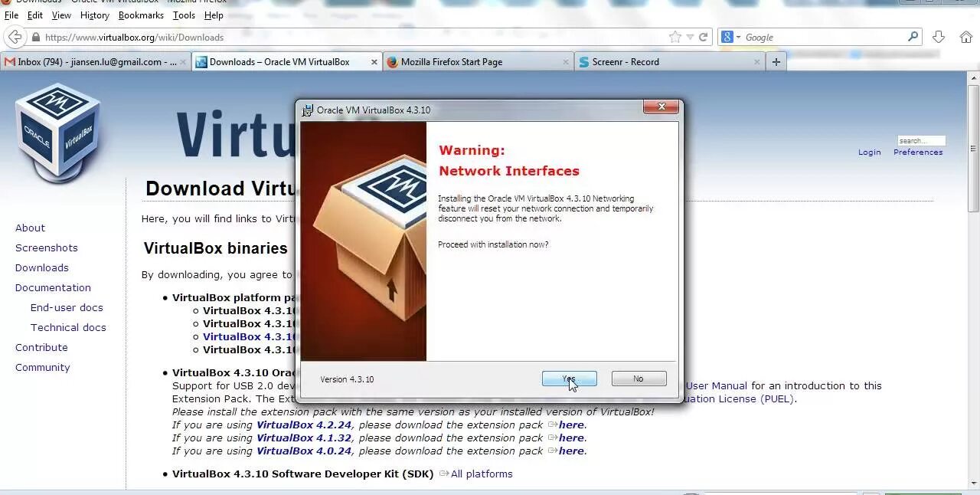Image resolution: width=980 pixels, height=495 pixels.
Task: Bookmark this page with the star icon
Action: [x=675, y=37]
